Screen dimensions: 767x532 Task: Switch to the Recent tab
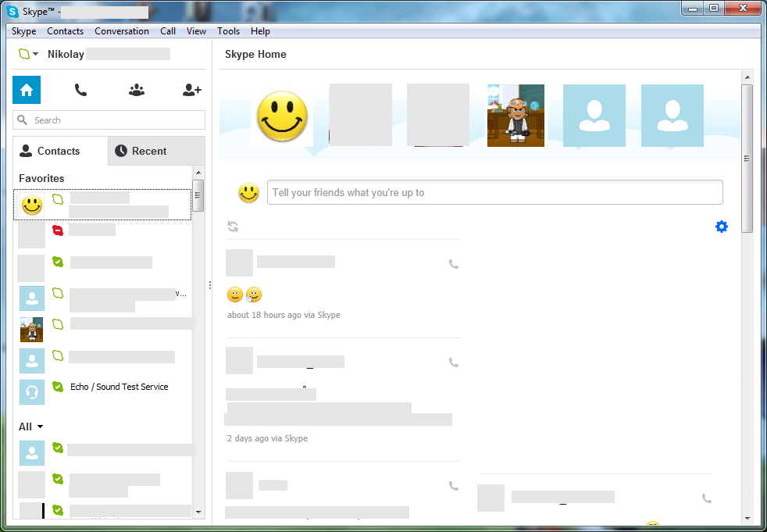coord(156,151)
